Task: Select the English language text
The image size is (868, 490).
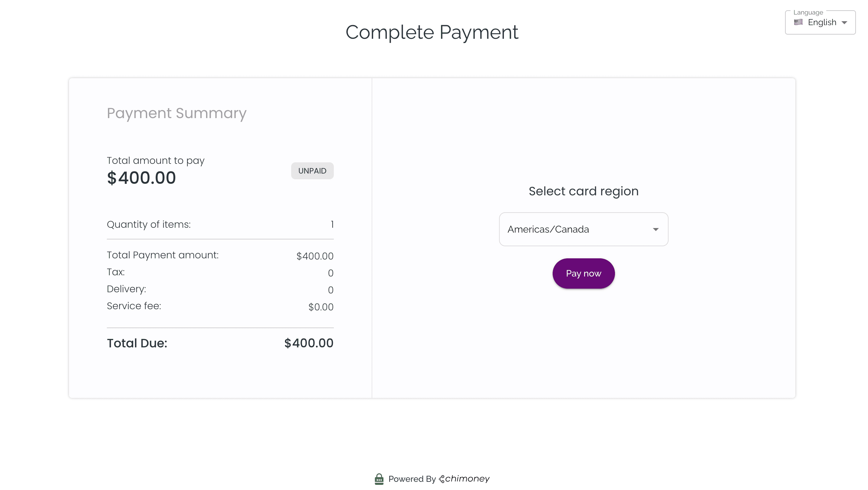Action: pyautogui.click(x=822, y=23)
